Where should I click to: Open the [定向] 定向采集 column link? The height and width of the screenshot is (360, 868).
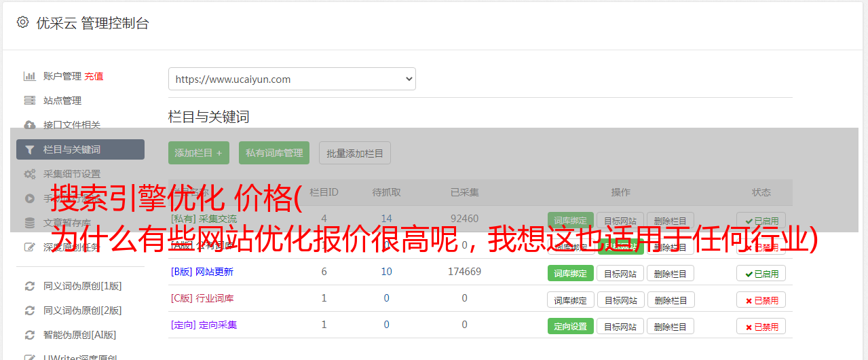[x=204, y=325]
